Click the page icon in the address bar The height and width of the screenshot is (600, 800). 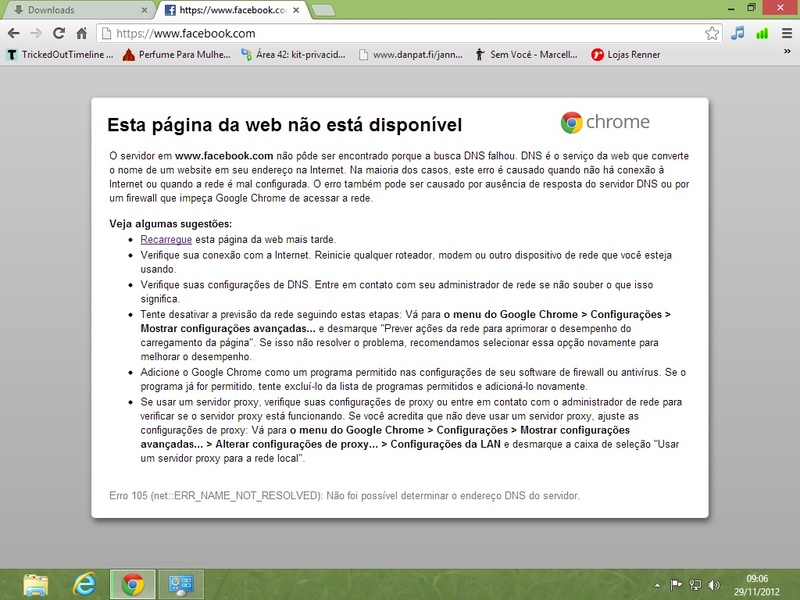click(107, 34)
